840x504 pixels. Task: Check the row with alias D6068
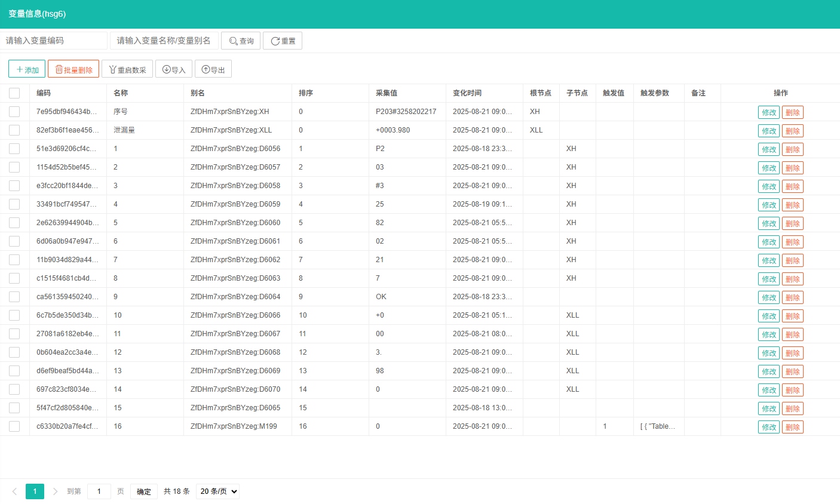pos(14,352)
